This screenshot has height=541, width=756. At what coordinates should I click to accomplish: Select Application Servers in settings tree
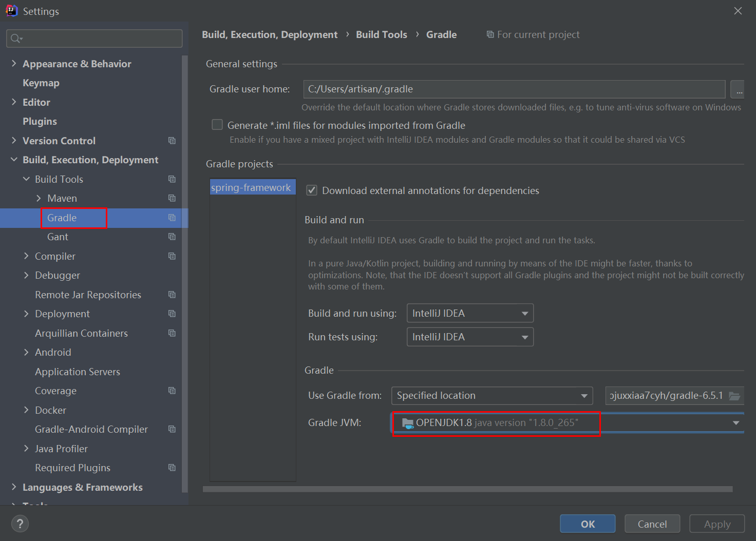coord(78,372)
